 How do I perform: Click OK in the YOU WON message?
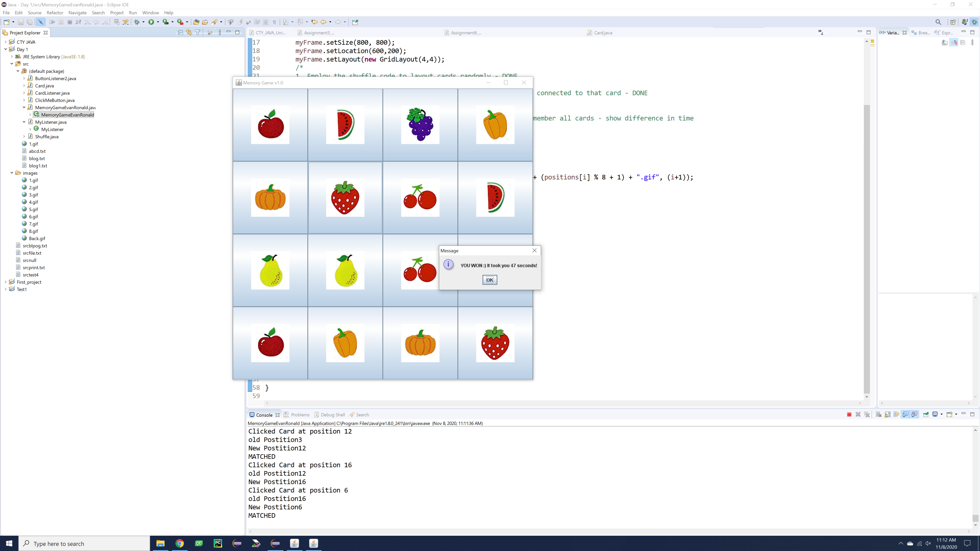point(489,280)
